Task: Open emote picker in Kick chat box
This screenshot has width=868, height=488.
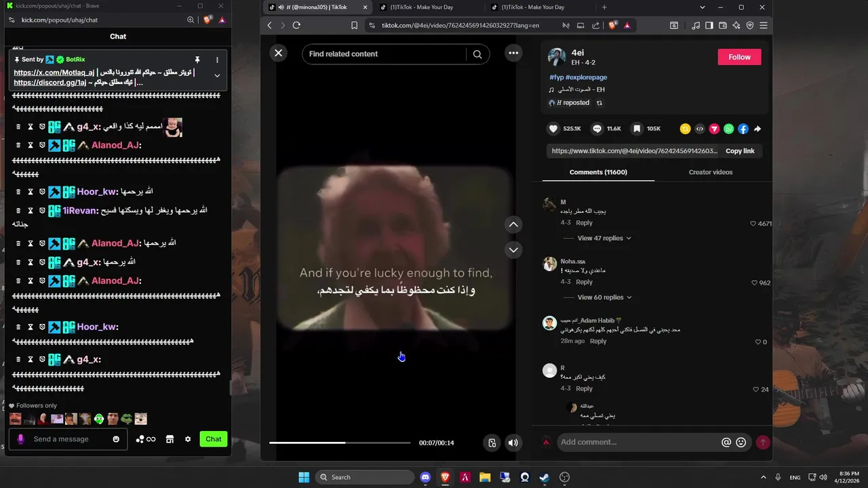Action: point(116,439)
